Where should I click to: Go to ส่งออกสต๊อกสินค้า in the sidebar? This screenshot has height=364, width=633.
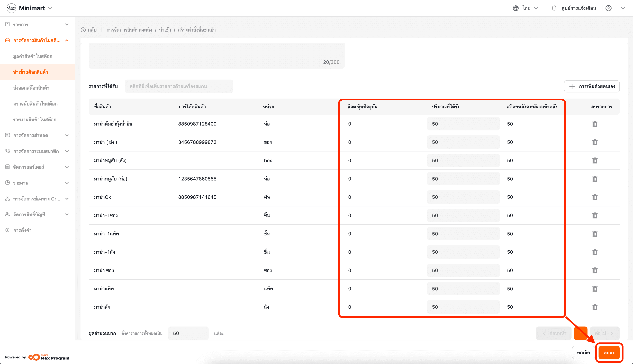pyautogui.click(x=31, y=88)
